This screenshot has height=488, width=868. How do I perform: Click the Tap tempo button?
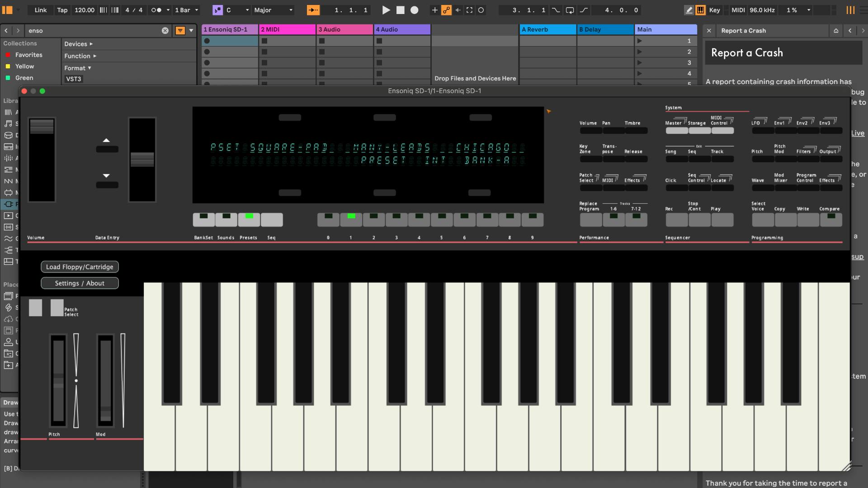point(62,10)
